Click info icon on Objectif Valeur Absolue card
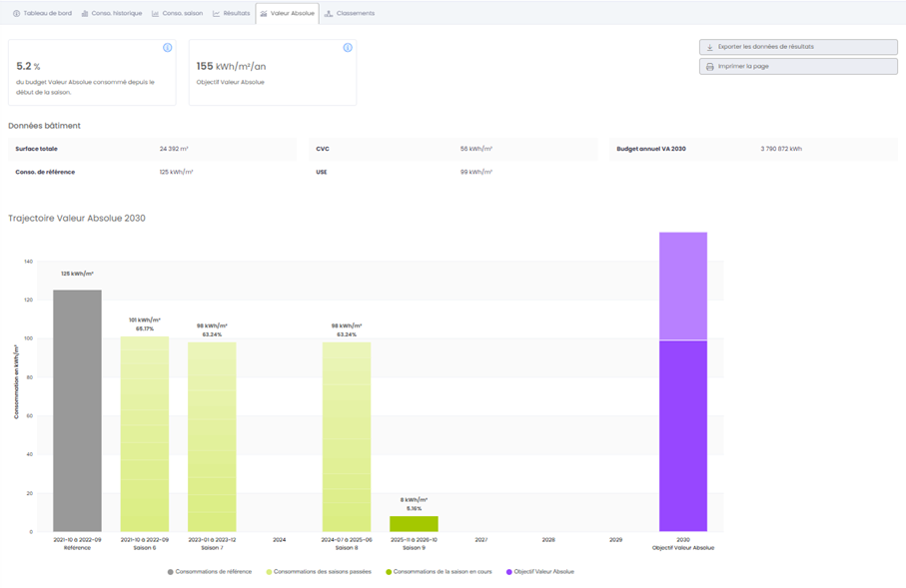 [348, 48]
